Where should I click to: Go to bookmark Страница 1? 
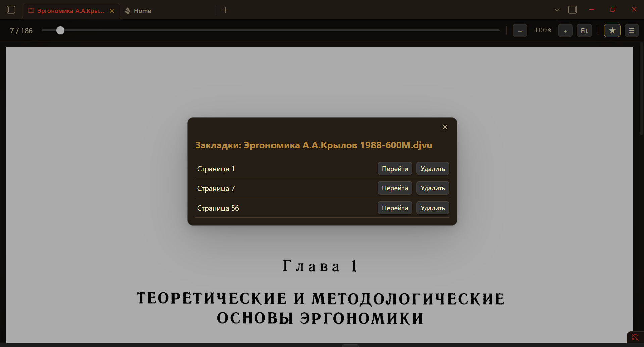point(395,169)
